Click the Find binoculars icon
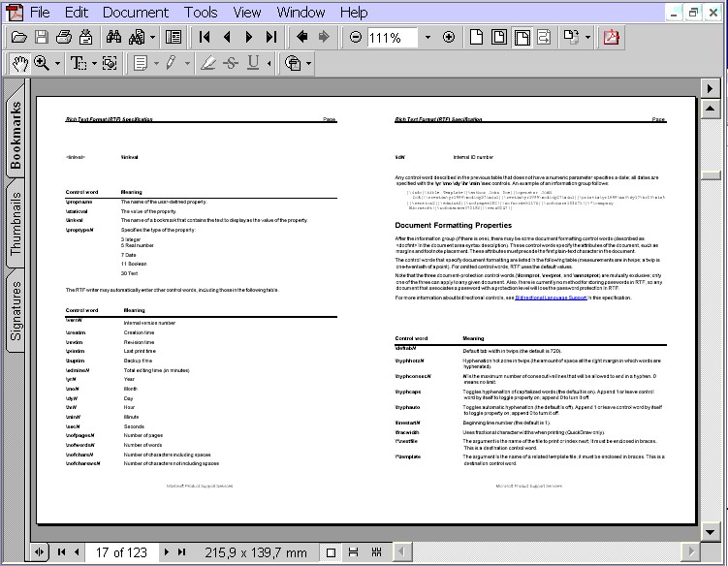 [x=112, y=38]
